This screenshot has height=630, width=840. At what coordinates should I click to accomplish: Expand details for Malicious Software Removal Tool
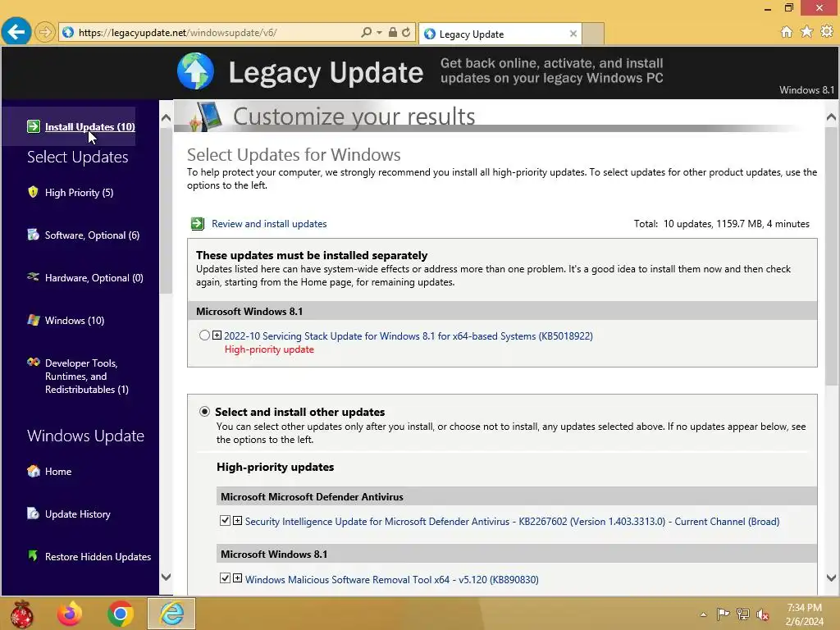(x=237, y=578)
